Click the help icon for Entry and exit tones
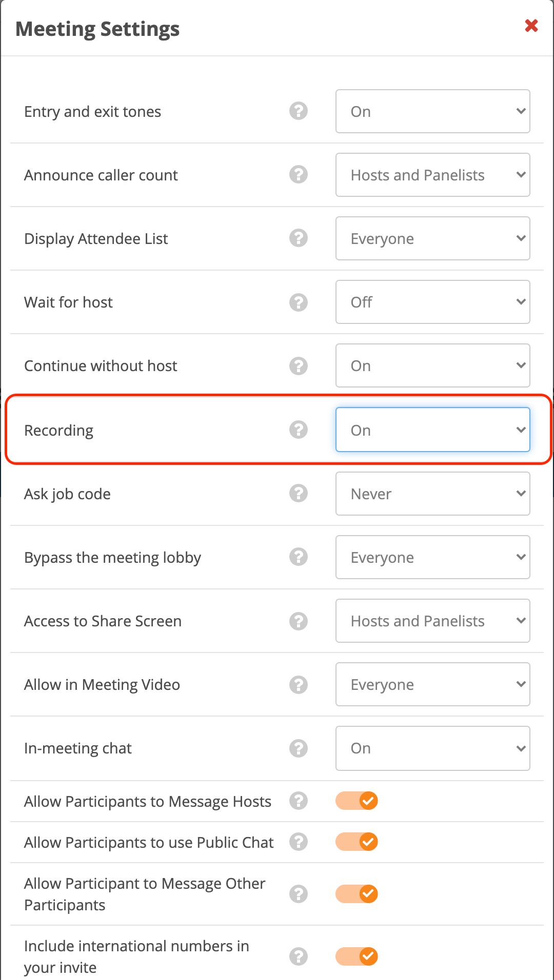The height and width of the screenshot is (980, 554). point(298,111)
